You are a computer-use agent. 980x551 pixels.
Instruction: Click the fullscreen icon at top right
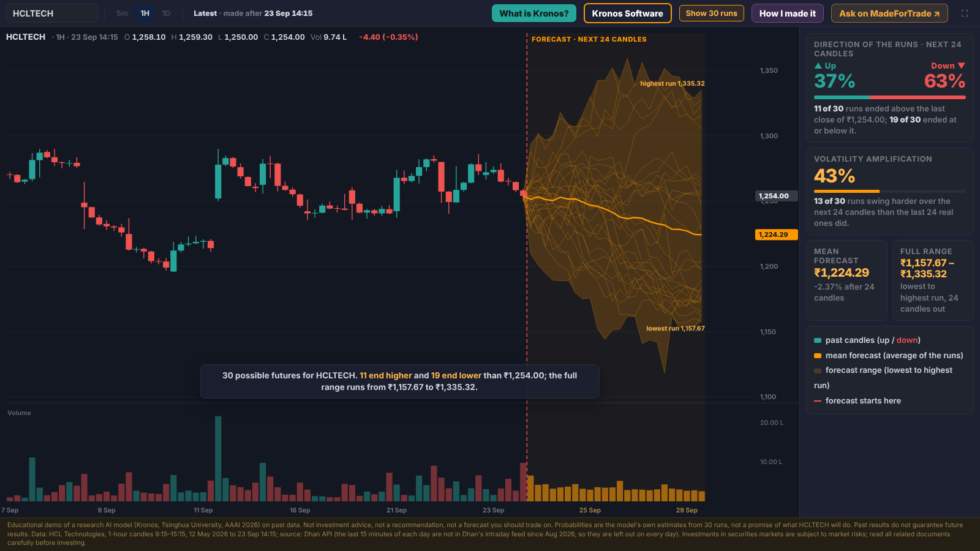965,13
